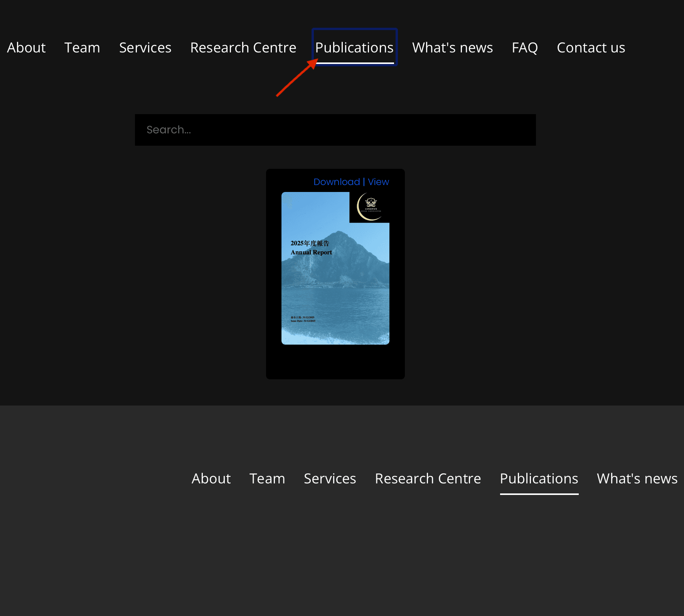Click About in the footer navigation
Viewport: 684px width, 616px height.
click(x=211, y=479)
